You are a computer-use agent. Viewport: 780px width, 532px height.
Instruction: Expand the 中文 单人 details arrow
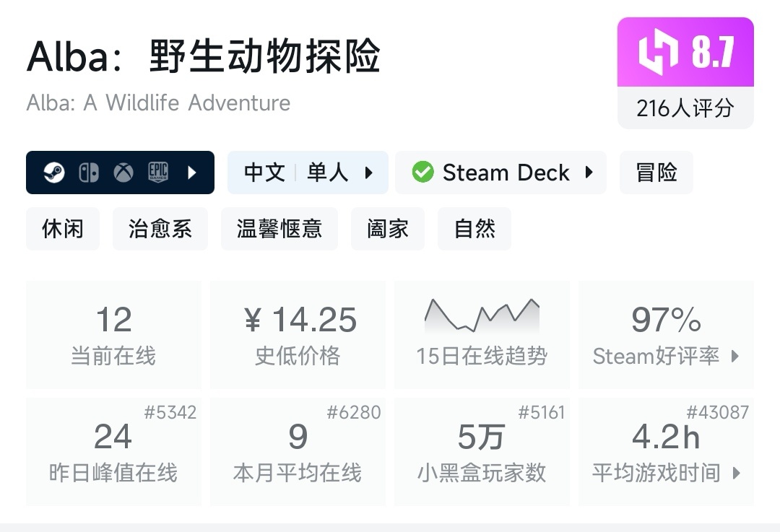pos(369,173)
